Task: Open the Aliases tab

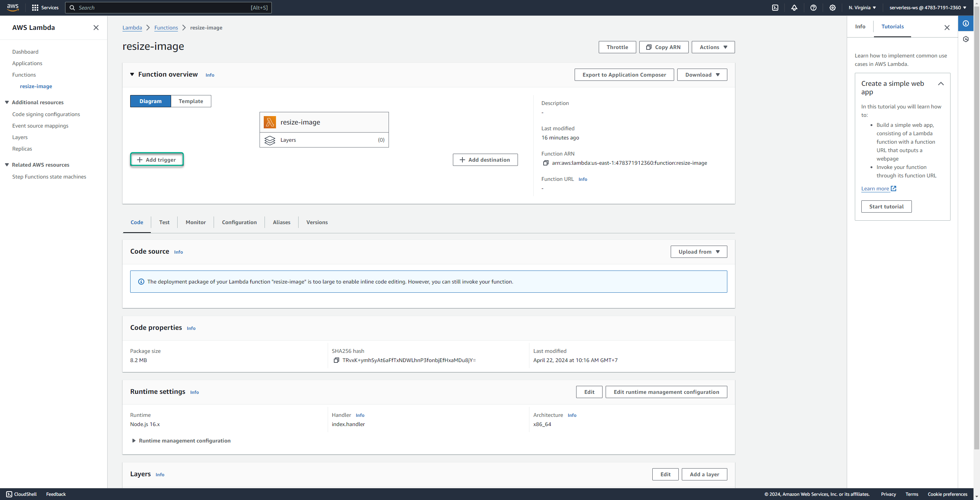Action: pos(281,222)
